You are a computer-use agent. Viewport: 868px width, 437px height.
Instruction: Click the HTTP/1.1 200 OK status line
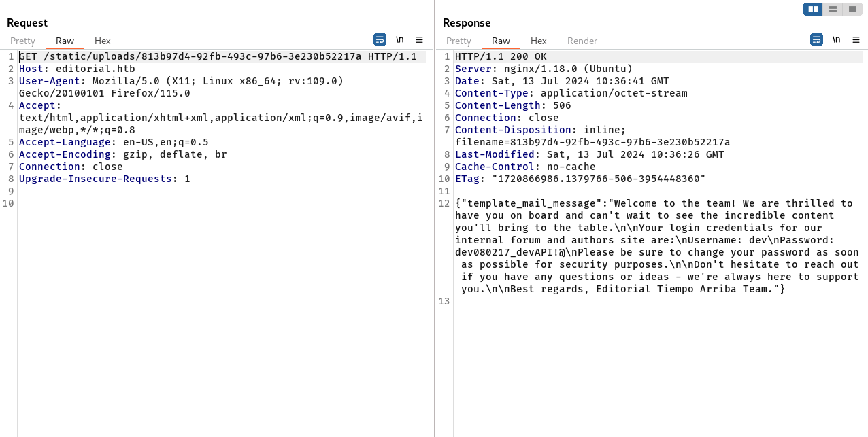point(501,56)
